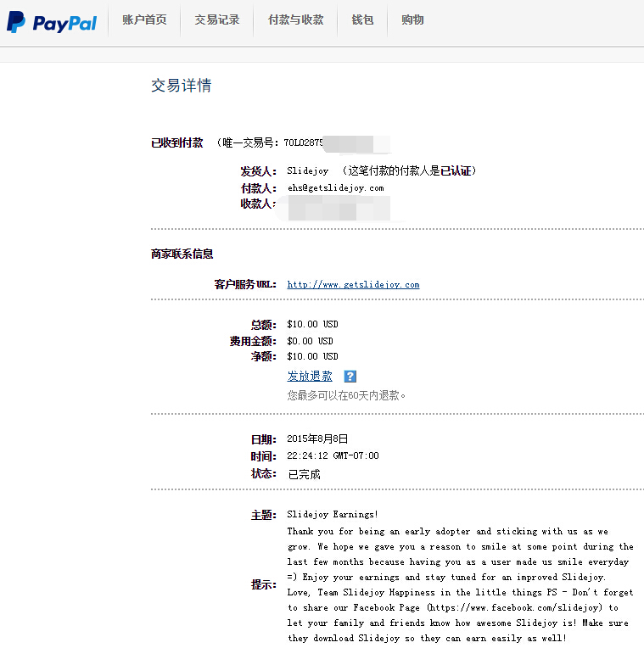
Task: Click the date 2015年8月8日
Action: coord(317,439)
